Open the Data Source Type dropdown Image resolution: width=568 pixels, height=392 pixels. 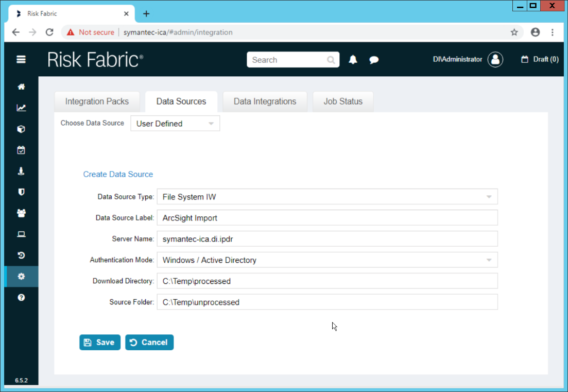(x=327, y=197)
